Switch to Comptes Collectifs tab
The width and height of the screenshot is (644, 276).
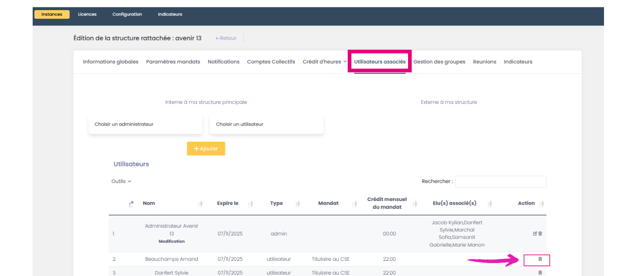(271, 62)
